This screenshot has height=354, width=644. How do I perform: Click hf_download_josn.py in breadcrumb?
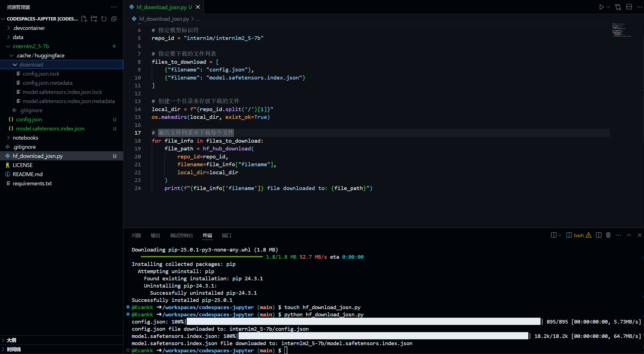(164, 19)
